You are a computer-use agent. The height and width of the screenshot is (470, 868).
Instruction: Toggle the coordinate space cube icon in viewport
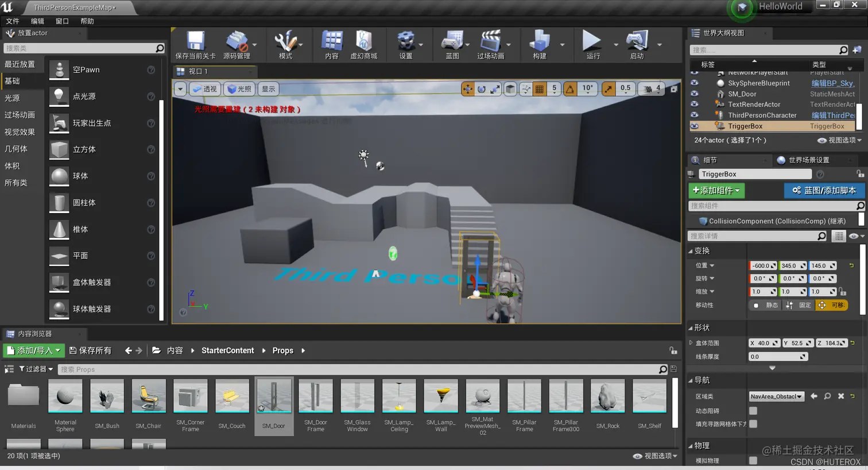[510, 89]
